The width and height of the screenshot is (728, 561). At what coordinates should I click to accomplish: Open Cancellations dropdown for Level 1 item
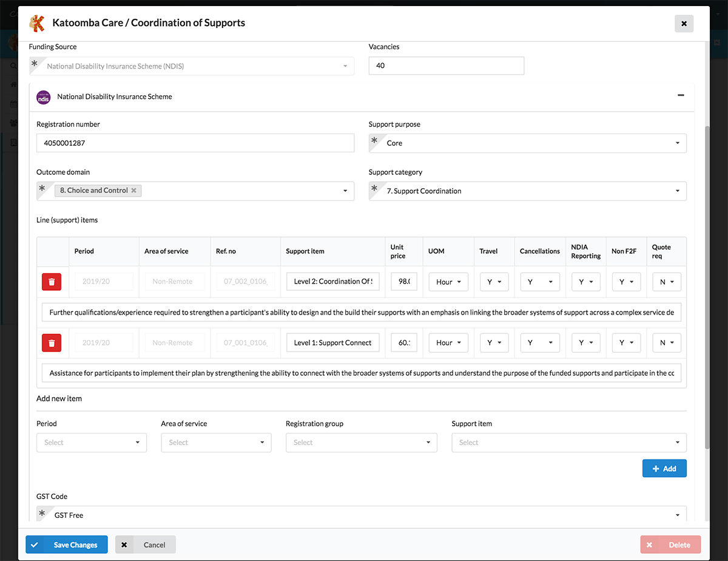click(539, 343)
